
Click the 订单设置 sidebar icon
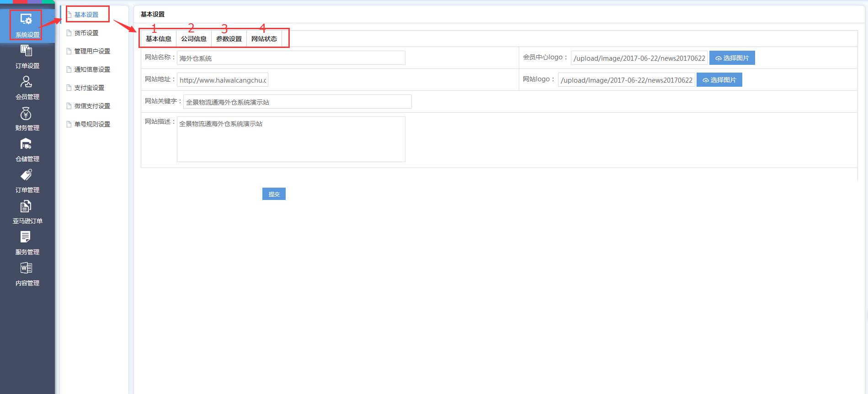[26, 51]
